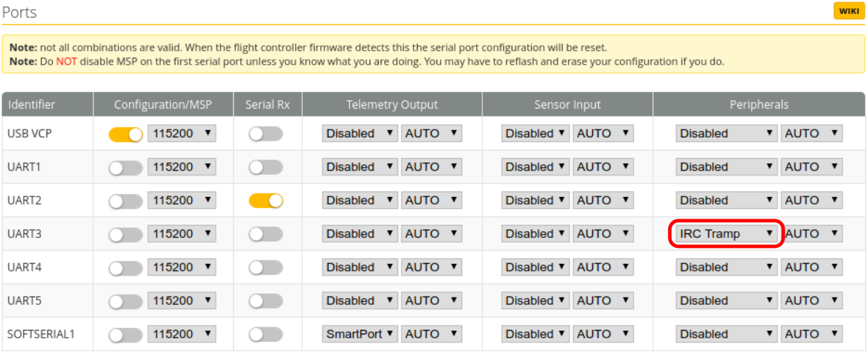Enable Configuration/MSP toggle for UART1
Viewport: 868px width, 353px height.
click(x=125, y=167)
